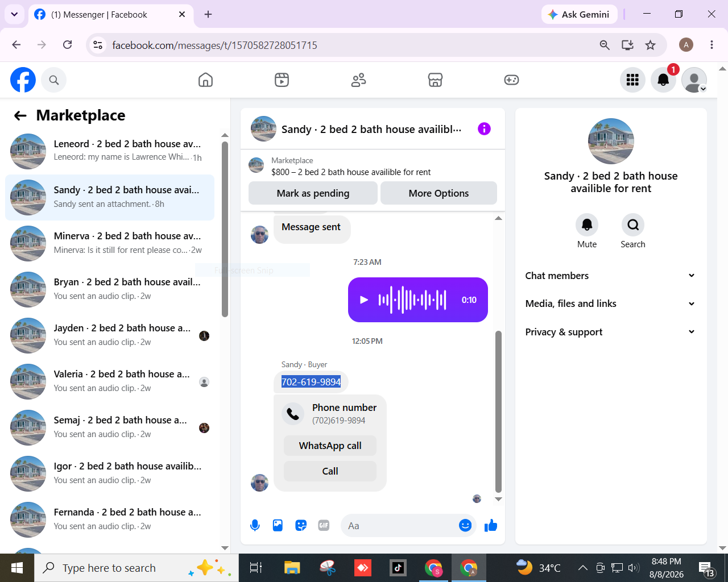Click the browser address bar URL
The image size is (728, 582).
[214, 45]
